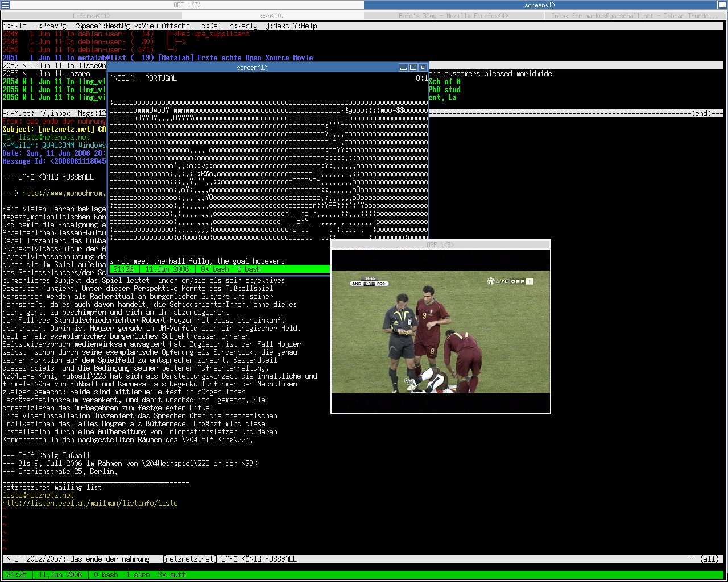Click 'customers pleased worldwide' subject text
The image size is (728, 582).
pos(498,73)
